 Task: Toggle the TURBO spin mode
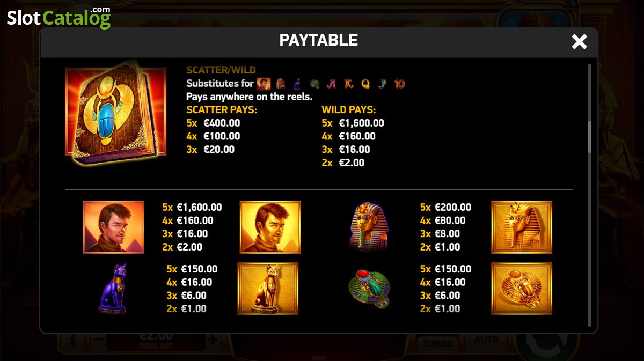tap(437, 343)
